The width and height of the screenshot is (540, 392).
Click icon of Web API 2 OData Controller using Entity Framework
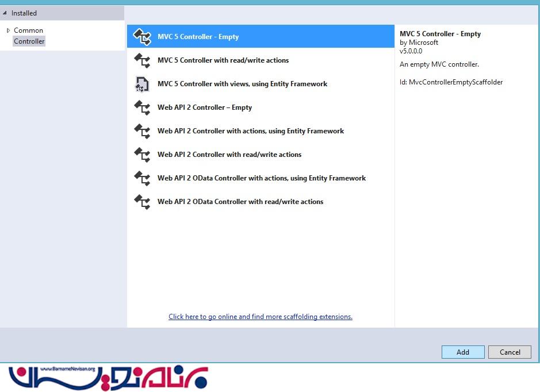[142, 178]
